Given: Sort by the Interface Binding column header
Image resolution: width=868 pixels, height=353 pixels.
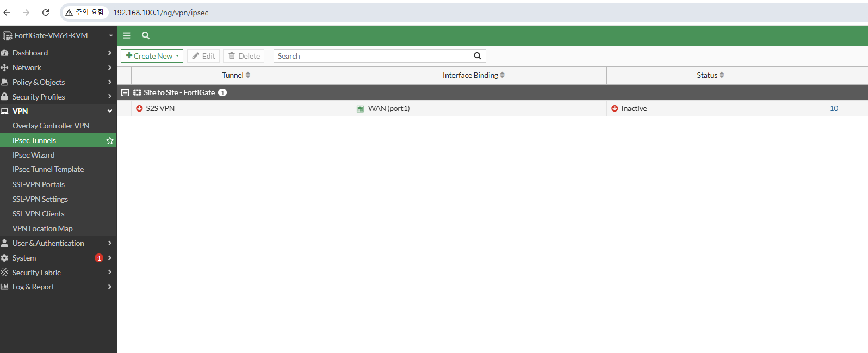Looking at the screenshot, I should pyautogui.click(x=474, y=75).
